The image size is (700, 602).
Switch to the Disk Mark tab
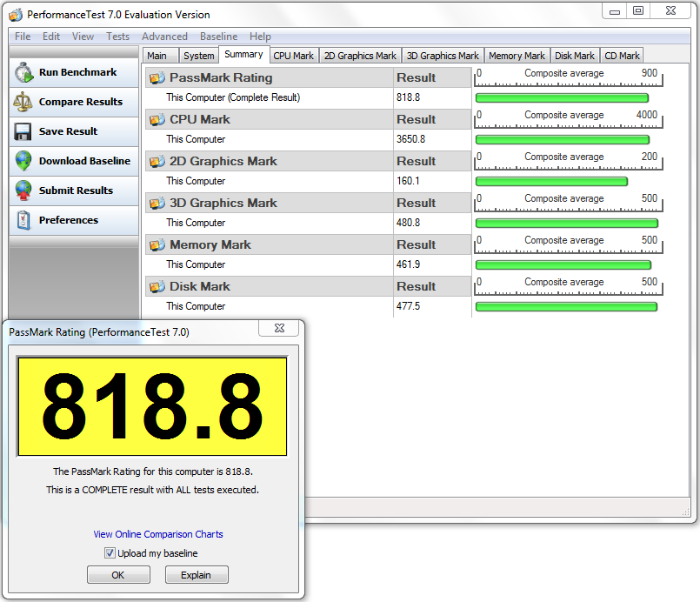575,56
